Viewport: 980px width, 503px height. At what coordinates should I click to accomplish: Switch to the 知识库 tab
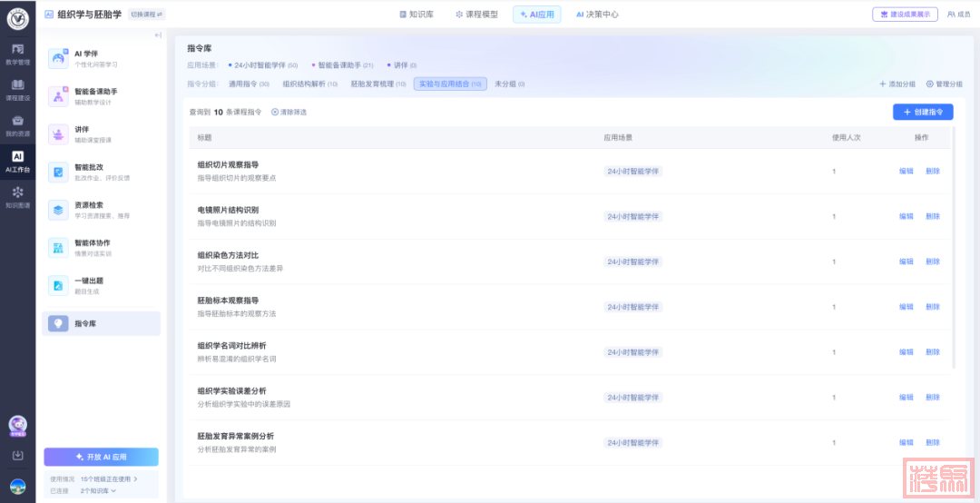(416, 15)
